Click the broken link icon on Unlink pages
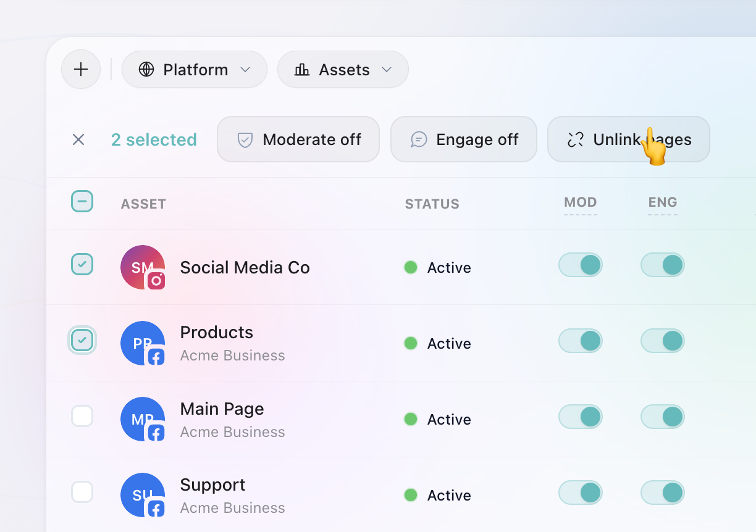756x532 pixels. (575, 139)
